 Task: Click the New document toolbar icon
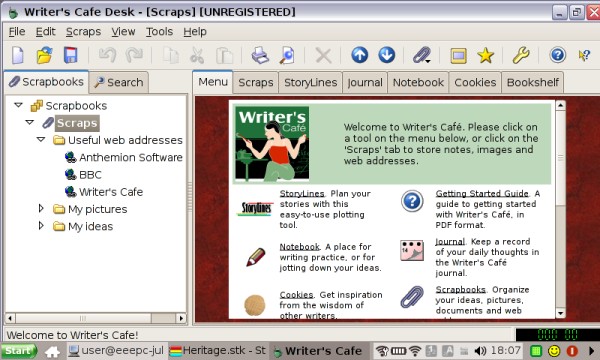[18, 55]
